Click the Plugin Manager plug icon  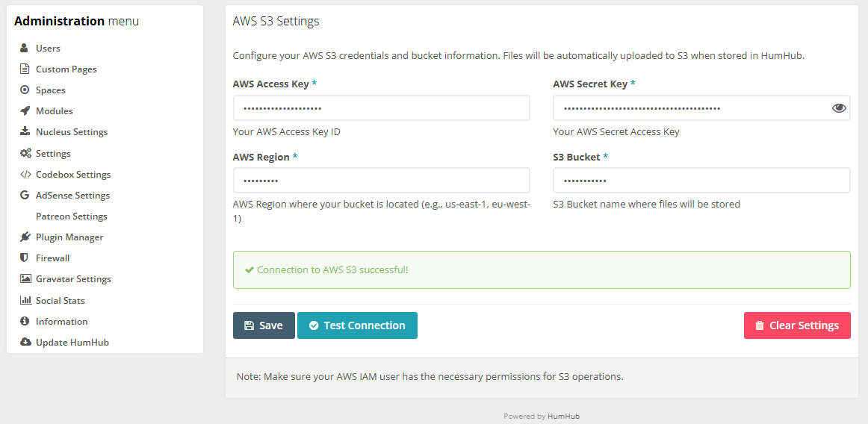[x=25, y=237]
